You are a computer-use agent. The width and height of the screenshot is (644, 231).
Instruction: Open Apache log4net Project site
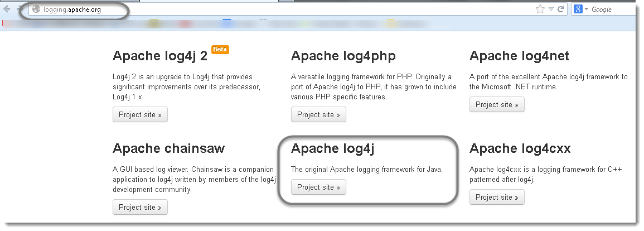[x=497, y=104]
